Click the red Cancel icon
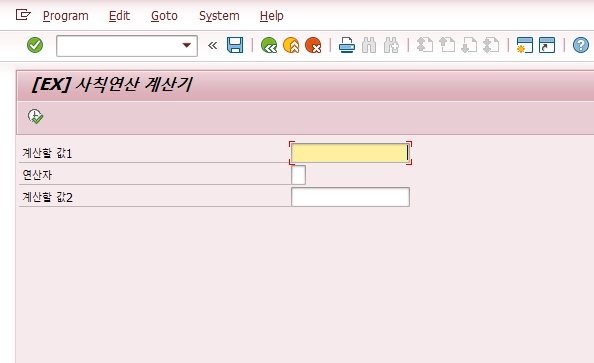Screen dimensions: 594x363 (313, 45)
